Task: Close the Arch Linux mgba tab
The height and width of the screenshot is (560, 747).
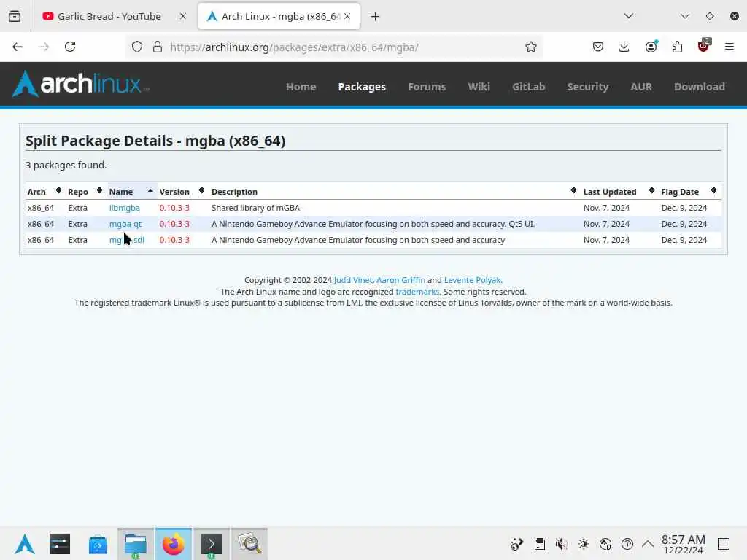Action: pos(347,16)
